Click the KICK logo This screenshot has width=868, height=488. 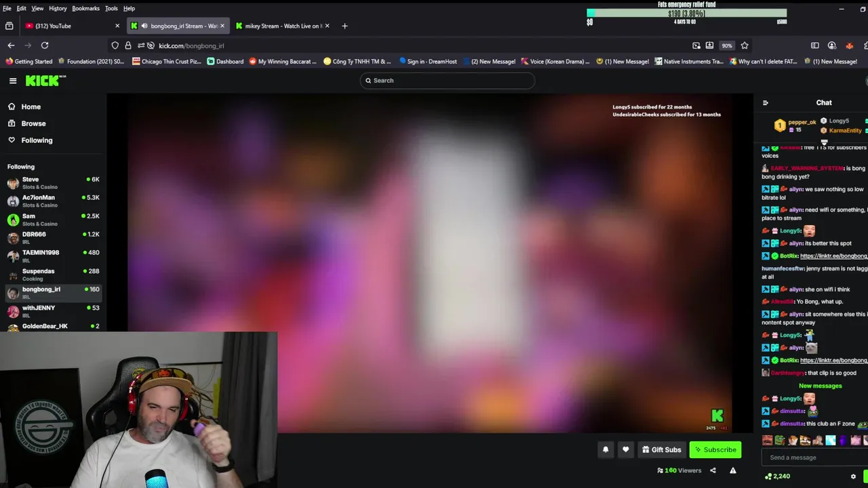coord(45,81)
